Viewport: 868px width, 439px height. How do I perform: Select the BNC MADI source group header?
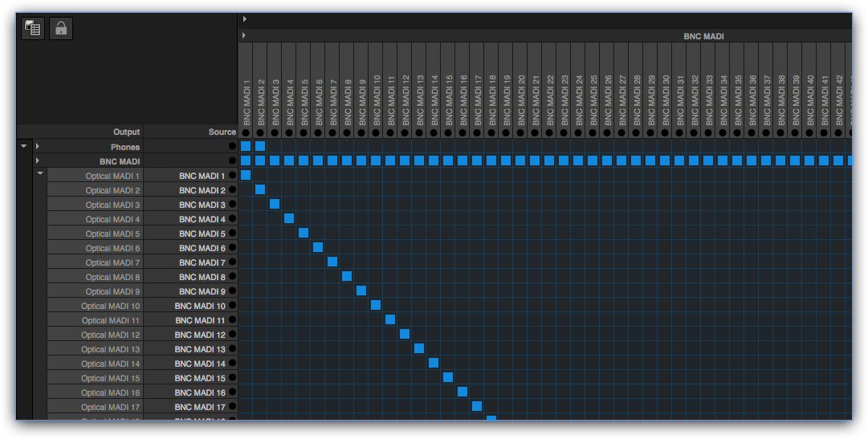point(704,36)
